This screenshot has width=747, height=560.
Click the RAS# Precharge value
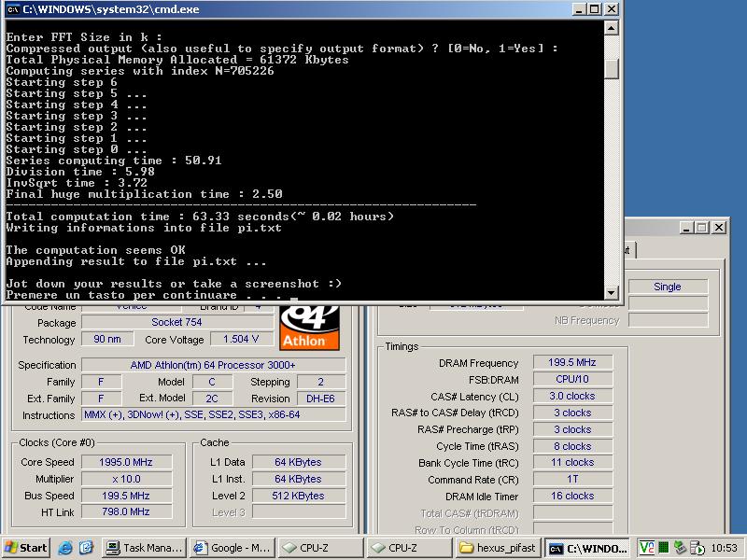point(572,429)
